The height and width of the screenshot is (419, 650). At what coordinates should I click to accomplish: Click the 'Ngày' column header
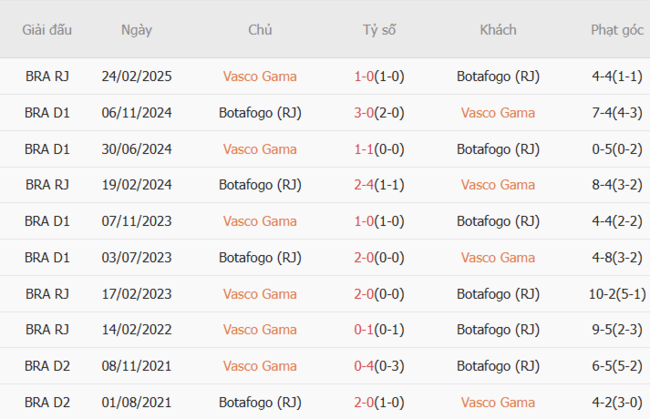coord(137,30)
